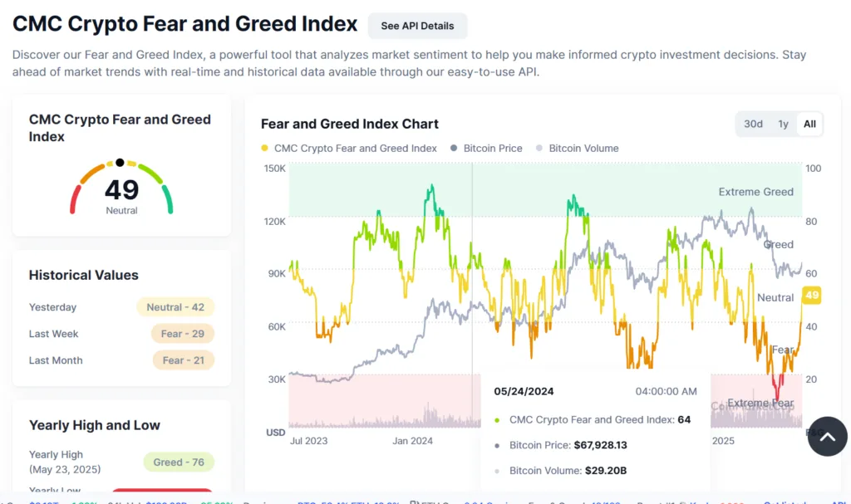Click the Fear - 29 badge for Last Week
Viewport: 851px width, 504px height.
click(x=182, y=333)
